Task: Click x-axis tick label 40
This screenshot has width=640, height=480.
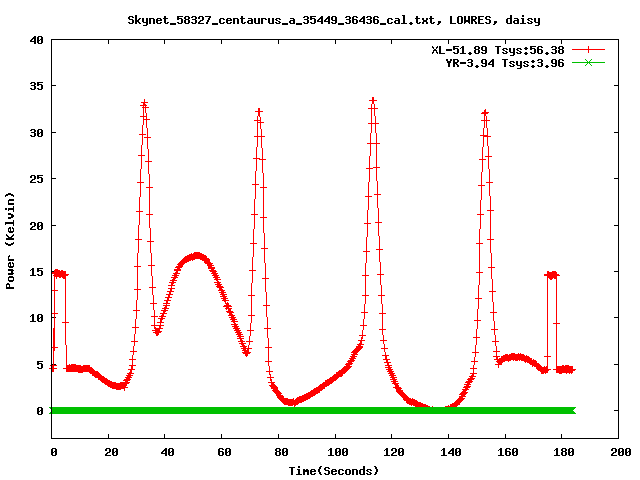Action: tap(167, 452)
